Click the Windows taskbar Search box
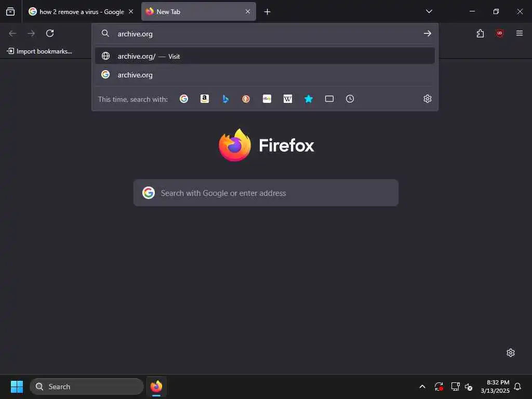 87,387
